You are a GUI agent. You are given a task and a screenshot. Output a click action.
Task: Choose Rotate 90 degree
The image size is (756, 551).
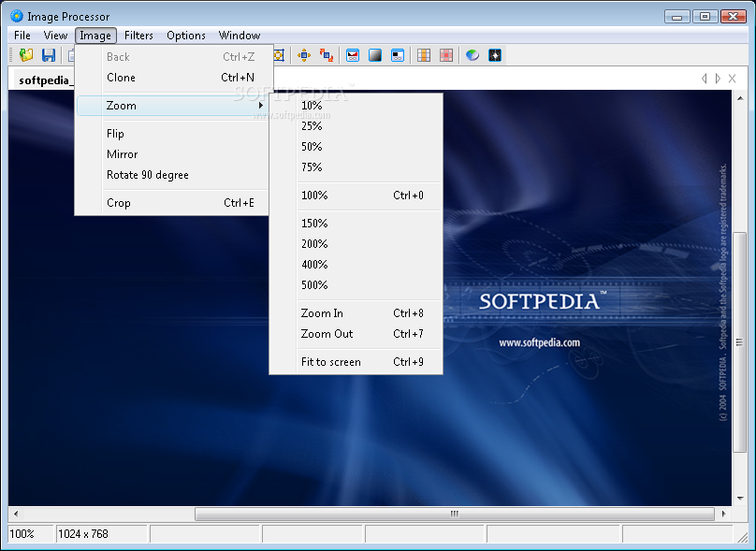172,175
